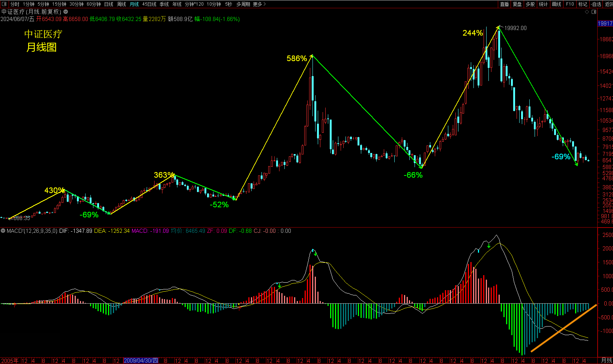Open the 画线 drawing tools

click(557, 4)
